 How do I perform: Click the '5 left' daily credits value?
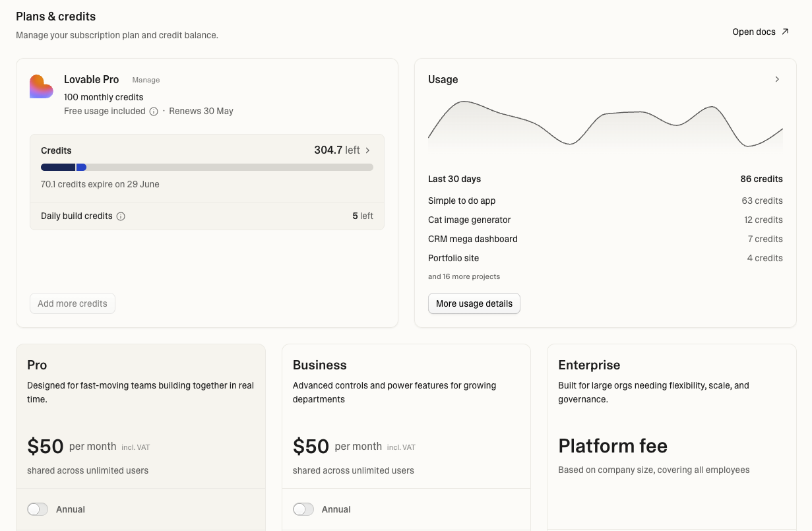[x=363, y=216]
